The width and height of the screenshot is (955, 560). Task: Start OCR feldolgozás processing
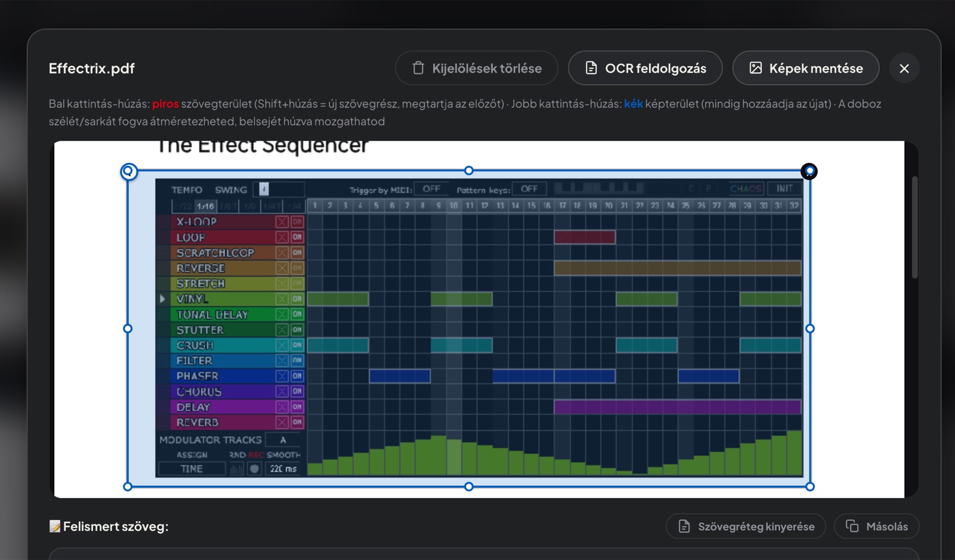tap(645, 68)
